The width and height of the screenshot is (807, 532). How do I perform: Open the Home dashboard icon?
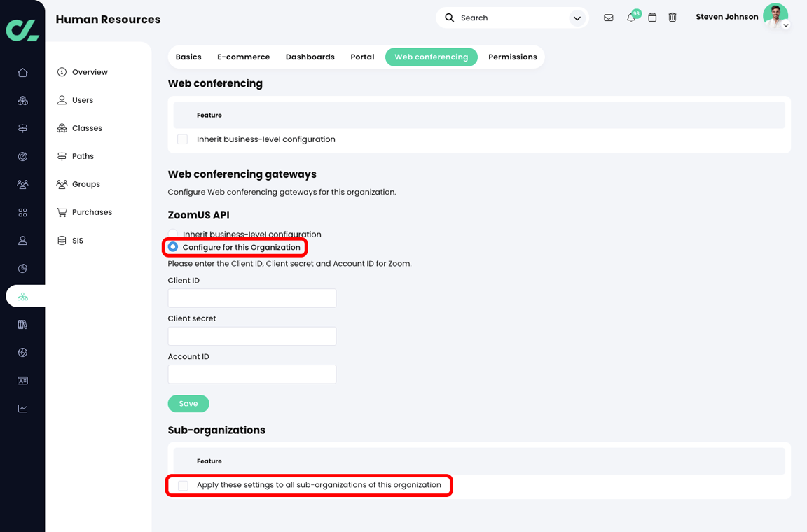(x=22, y=72)
